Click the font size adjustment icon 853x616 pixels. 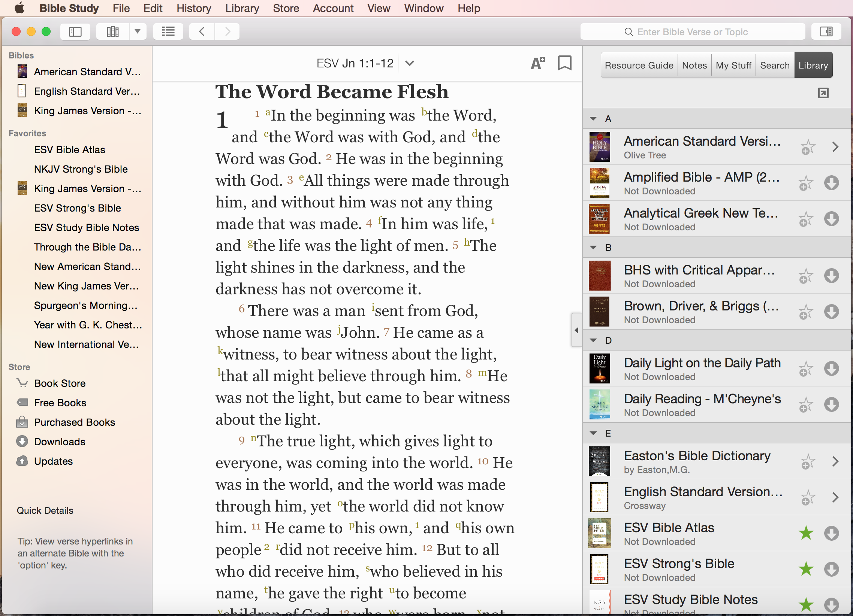537,63
